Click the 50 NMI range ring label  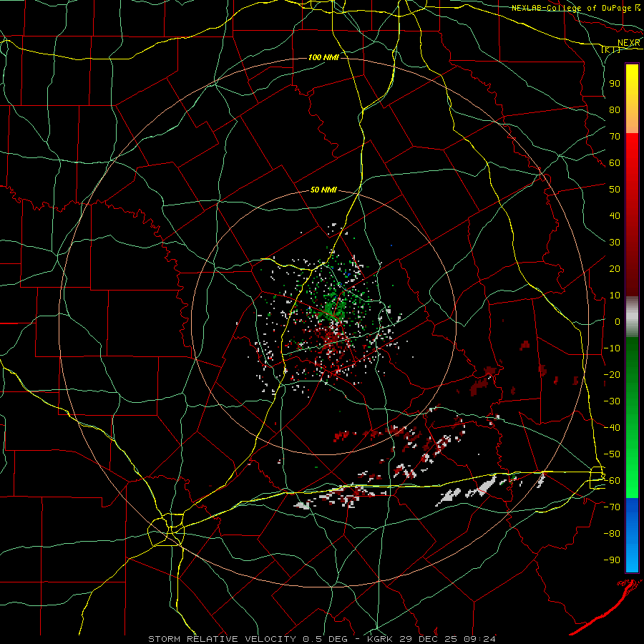point(323,190)
